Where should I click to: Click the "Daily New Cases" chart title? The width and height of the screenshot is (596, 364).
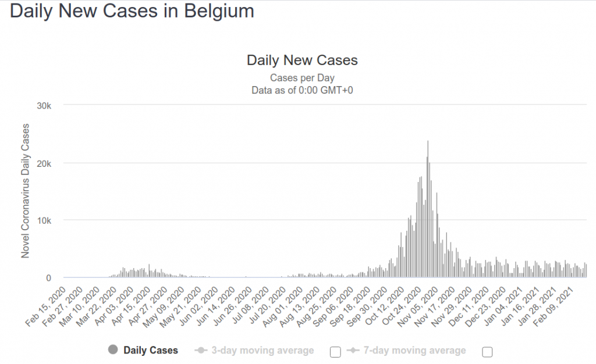coord(302,60)
